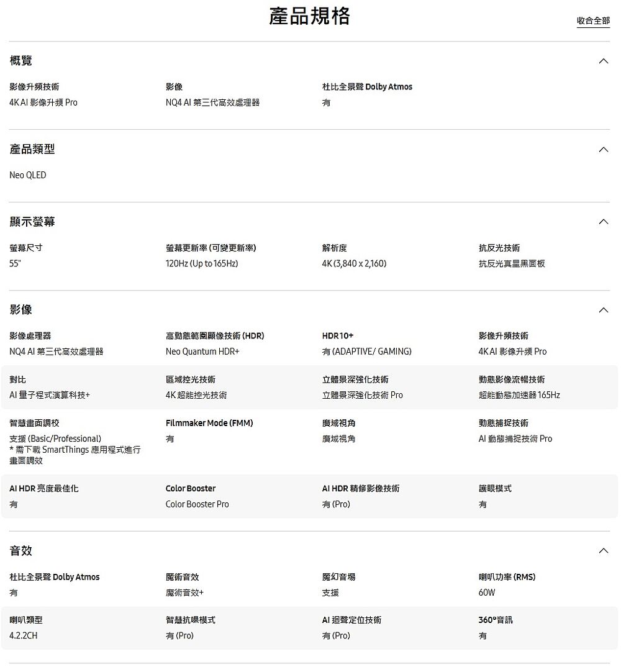
Task: Click the 智慧抗噪模式 label
Action: [190, 620]
